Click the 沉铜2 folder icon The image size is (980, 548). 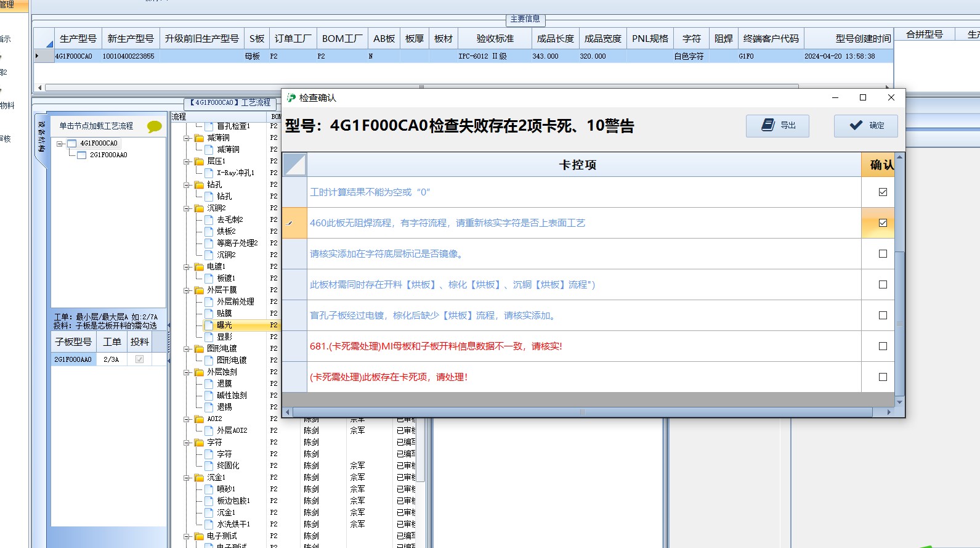click(x=200, y=208)
